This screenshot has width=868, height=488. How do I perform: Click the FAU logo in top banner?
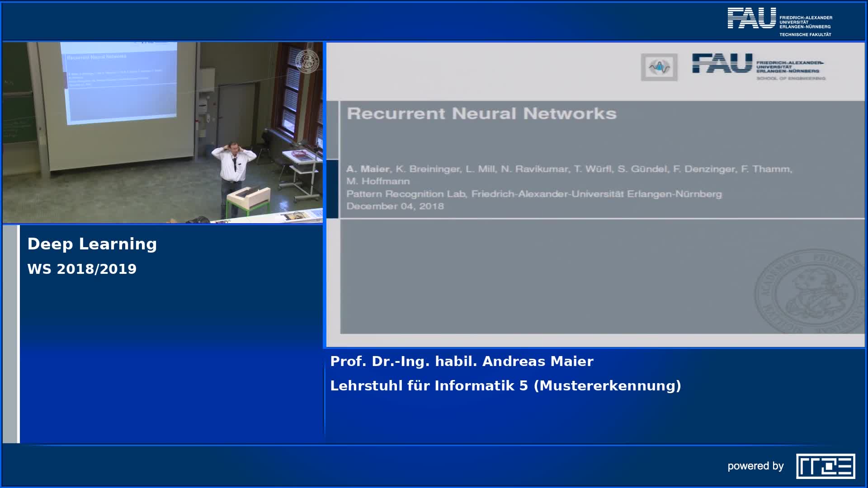(x=751, y=19)
